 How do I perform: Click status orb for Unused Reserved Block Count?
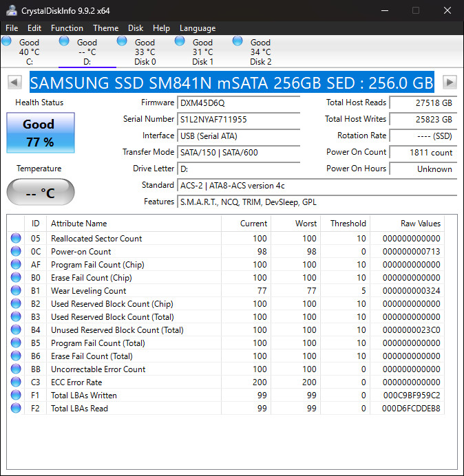click(16, 329)
